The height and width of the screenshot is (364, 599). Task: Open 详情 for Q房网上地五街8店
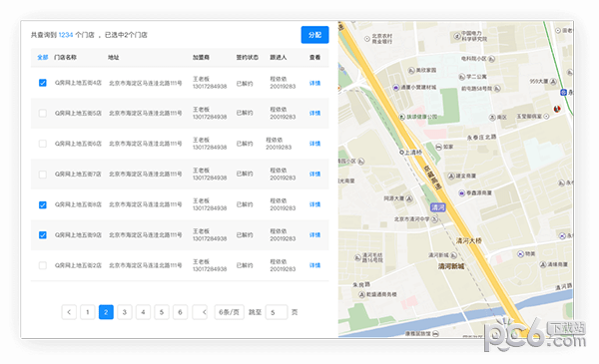pos(314,204)
